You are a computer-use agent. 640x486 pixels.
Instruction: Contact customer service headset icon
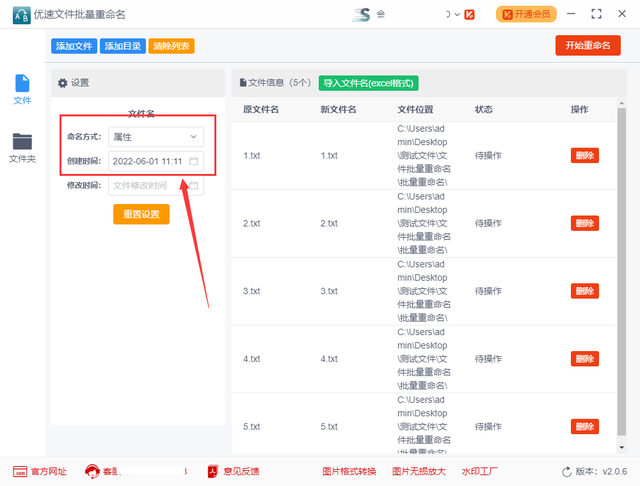click(92, 471)
